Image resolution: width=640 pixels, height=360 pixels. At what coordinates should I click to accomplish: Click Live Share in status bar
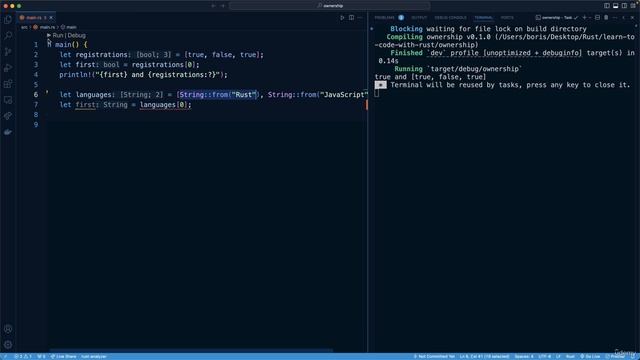63,356
